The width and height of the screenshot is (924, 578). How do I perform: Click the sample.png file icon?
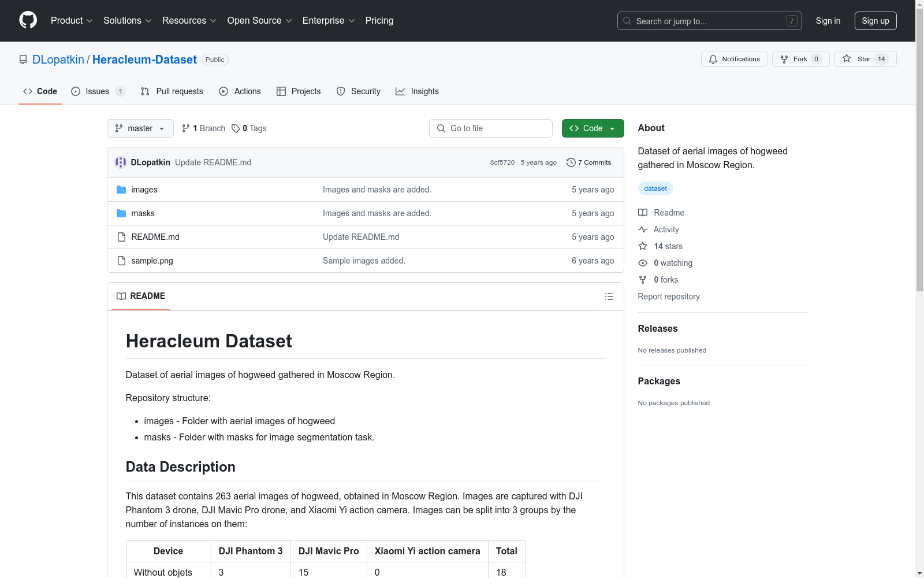[121, 261]
